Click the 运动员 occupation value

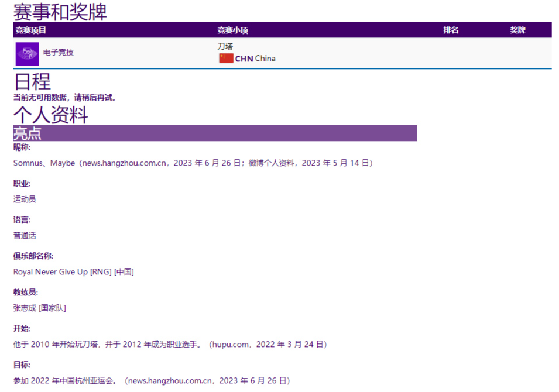point(25,199)
